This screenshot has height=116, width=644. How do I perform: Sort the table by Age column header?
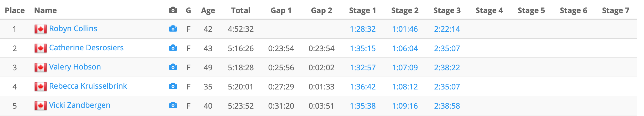pyautogui.click(x=208, y=10)
